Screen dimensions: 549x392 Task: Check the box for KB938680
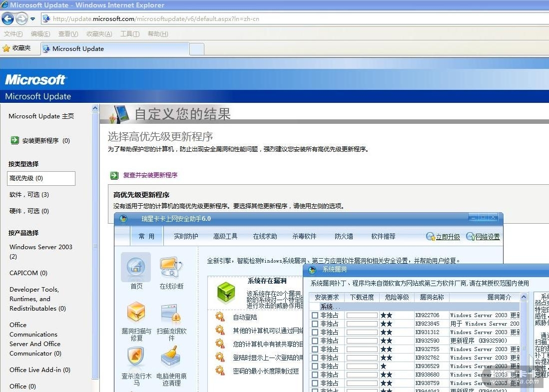click(x=315, y=375)
